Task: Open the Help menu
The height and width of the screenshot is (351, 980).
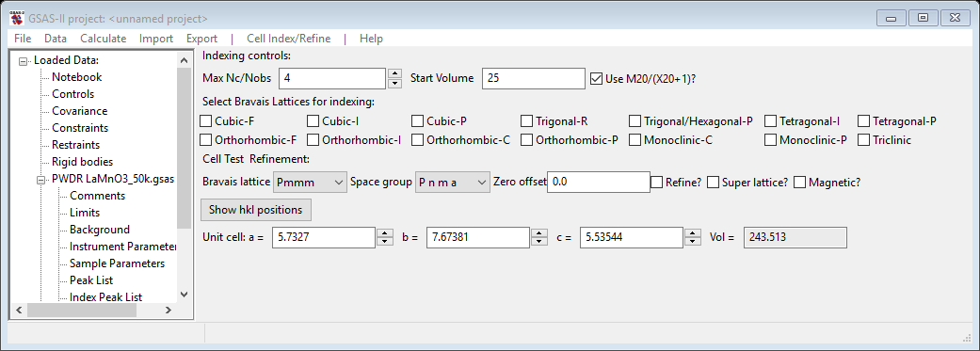Action: 371,38
